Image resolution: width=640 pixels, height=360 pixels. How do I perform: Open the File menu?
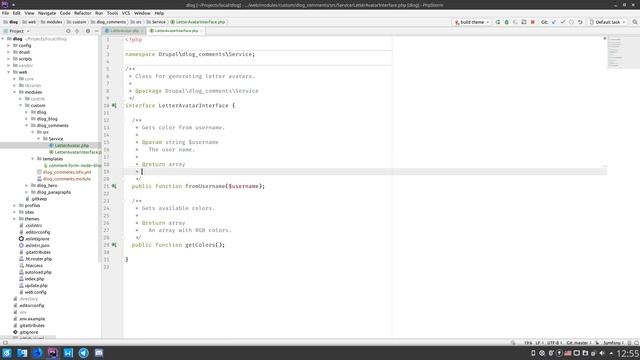(x=5, y=13)
